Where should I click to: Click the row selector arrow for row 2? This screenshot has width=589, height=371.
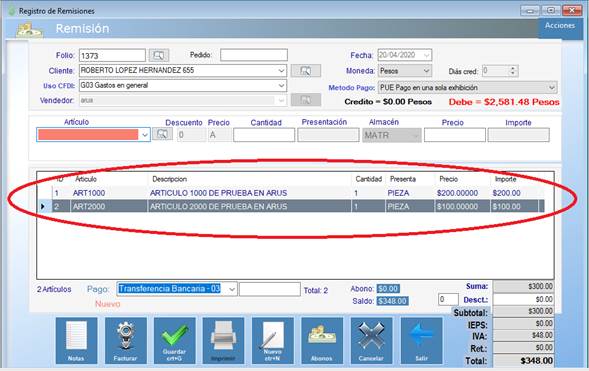(43, 207)
